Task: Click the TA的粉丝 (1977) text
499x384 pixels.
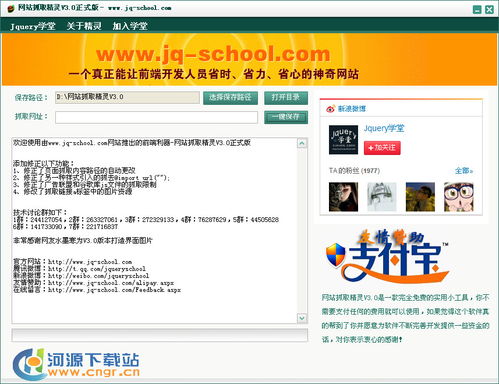Action: pos(354,171)
